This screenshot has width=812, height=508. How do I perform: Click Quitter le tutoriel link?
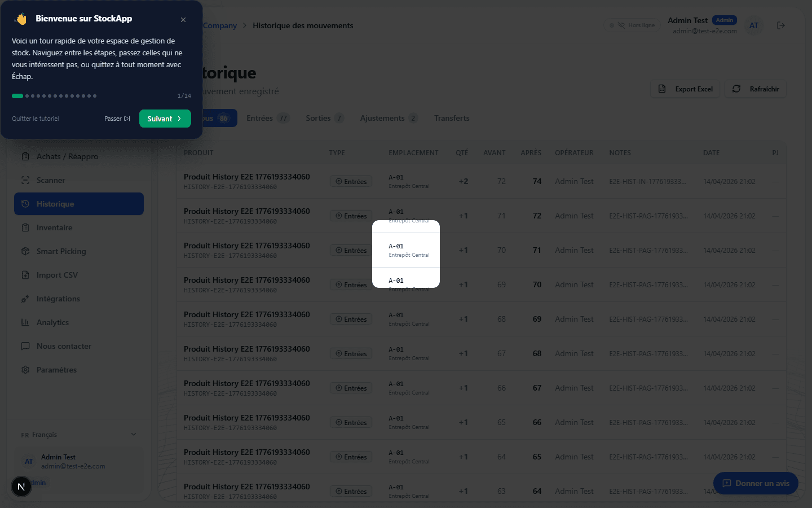(36, 119)
